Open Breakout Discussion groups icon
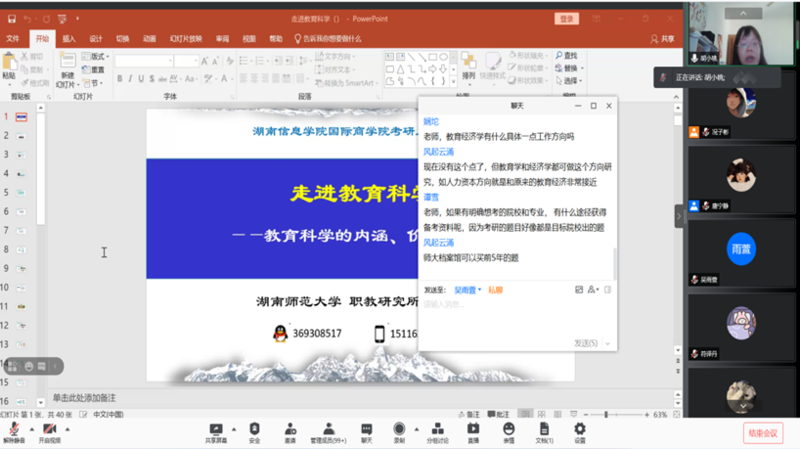Screen dimensions: 800x449 coord(437,433)
